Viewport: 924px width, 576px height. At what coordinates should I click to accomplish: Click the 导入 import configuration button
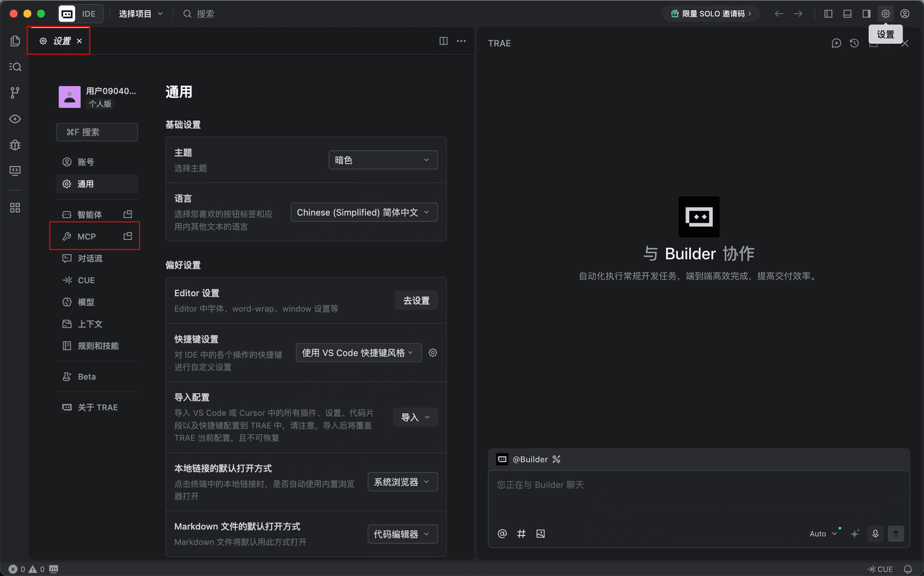[414, 417]
